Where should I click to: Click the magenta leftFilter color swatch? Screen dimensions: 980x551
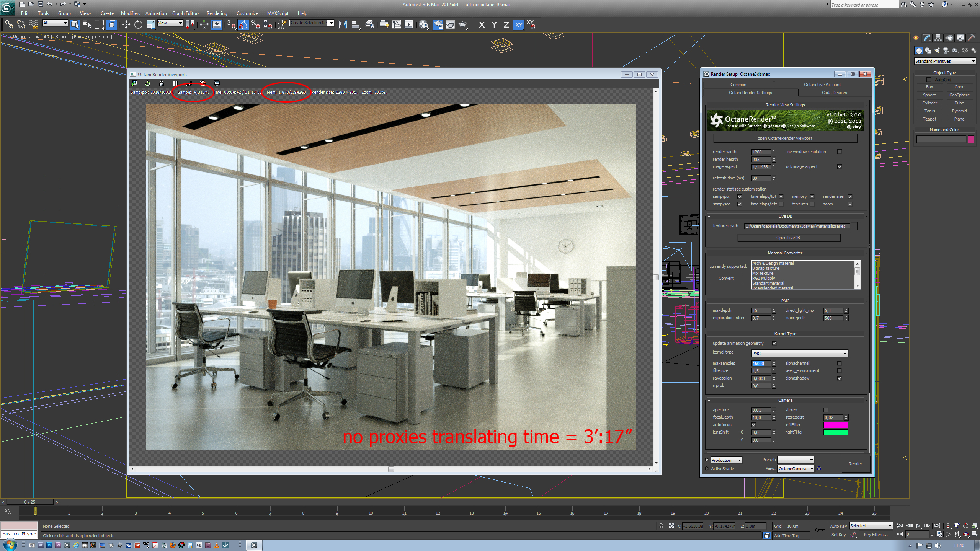(835, 425)
